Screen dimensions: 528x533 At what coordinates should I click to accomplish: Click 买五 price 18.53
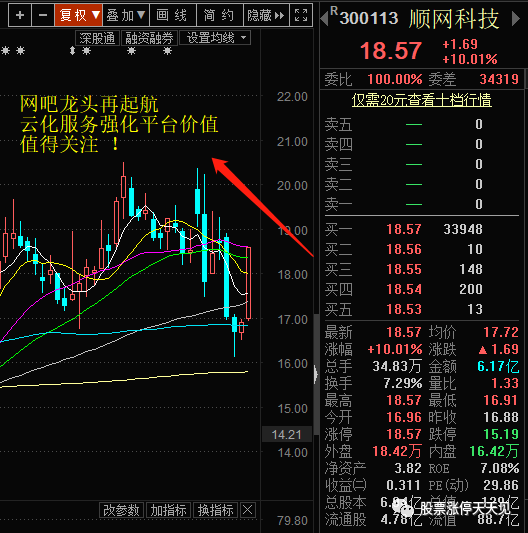click(404, 309)
